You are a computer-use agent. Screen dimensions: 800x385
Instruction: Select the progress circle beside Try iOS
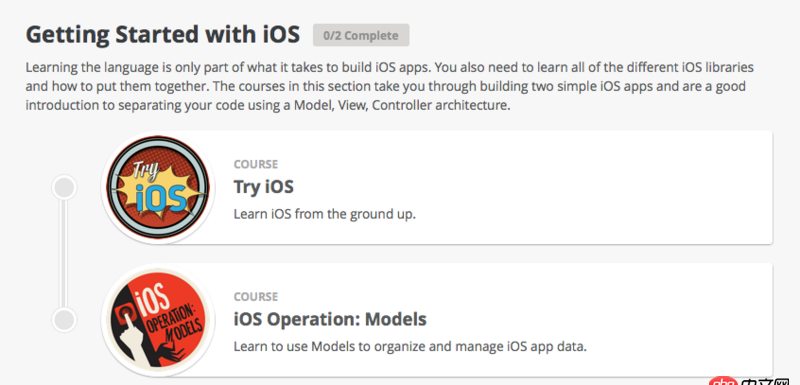(64, 188)
